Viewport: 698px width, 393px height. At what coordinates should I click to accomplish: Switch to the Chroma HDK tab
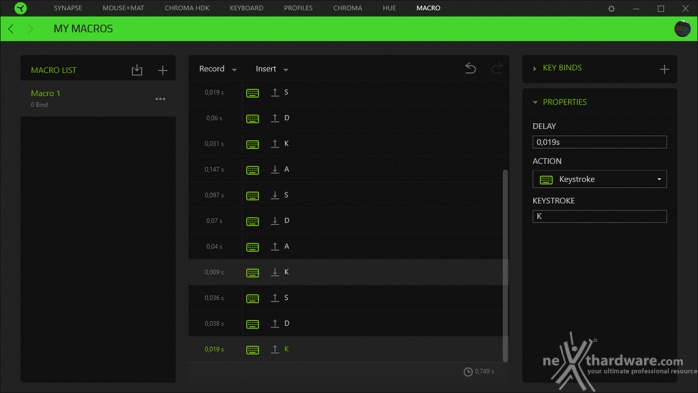(x=187, y=8)
